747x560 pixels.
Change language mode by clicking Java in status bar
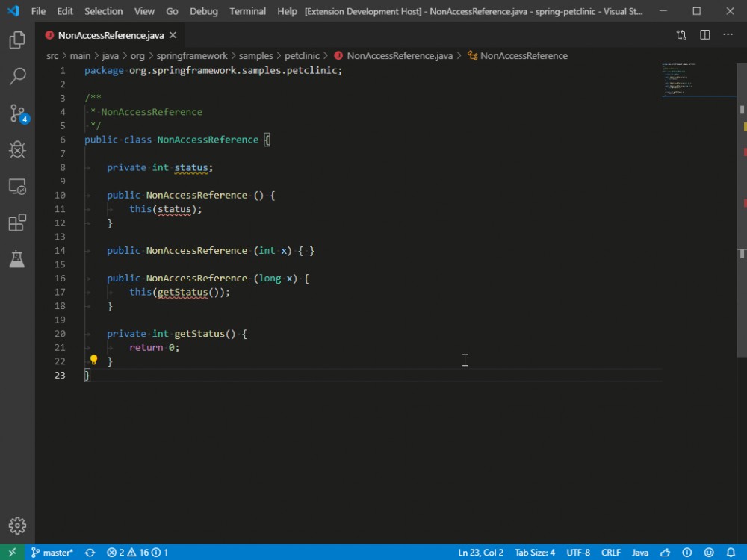(640, 553)
